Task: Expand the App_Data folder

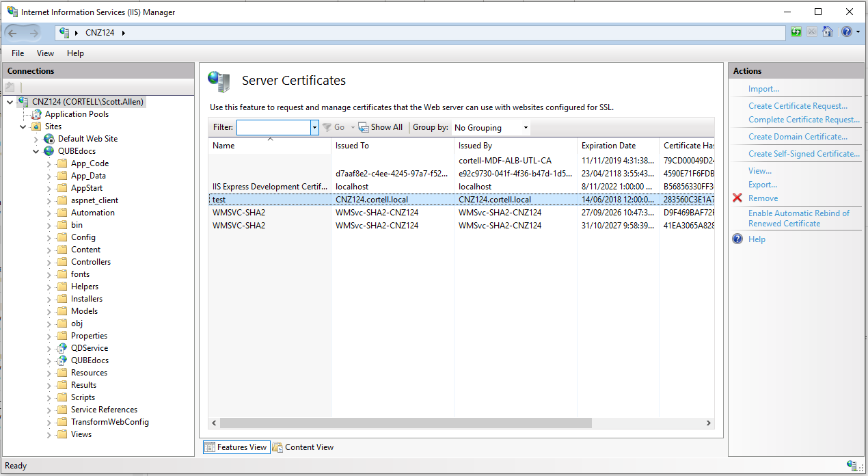Action: click(x=49, y=176)
